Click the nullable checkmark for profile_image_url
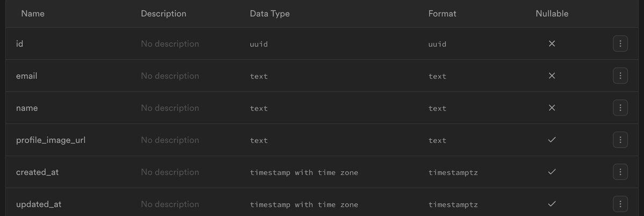This screenshot has height=216, width=644. click(552, 140)
